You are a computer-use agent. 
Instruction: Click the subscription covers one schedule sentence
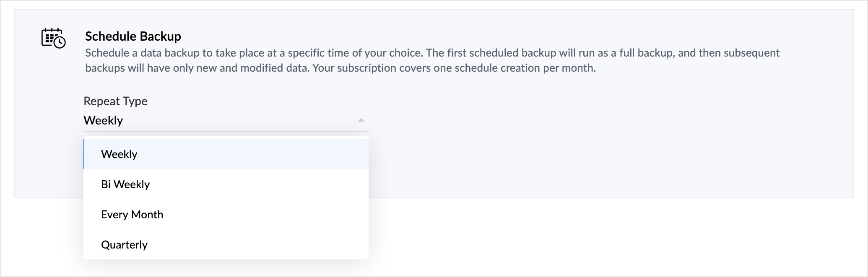454,68
